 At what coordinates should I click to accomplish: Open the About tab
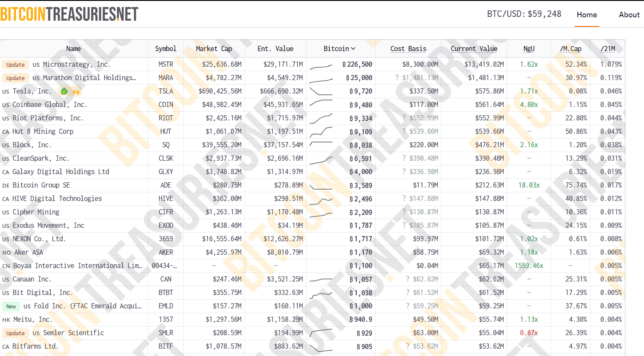(x=629, y=14)
